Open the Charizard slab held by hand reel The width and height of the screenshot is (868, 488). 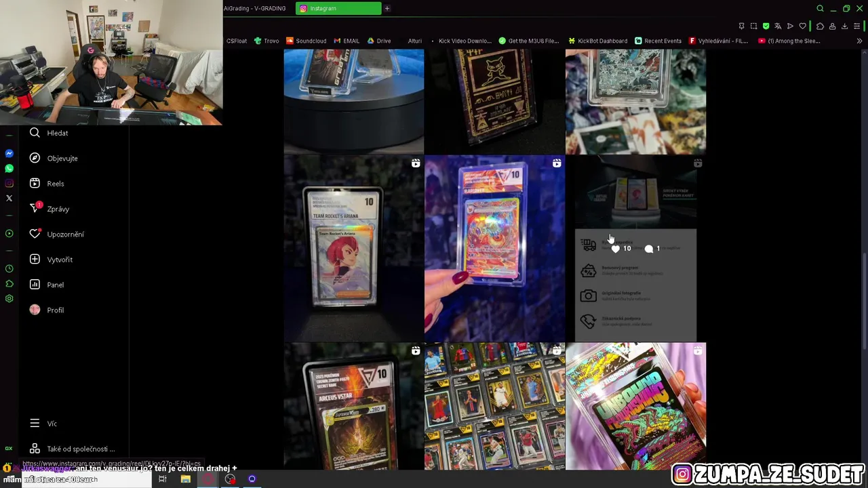coord(495,248)
